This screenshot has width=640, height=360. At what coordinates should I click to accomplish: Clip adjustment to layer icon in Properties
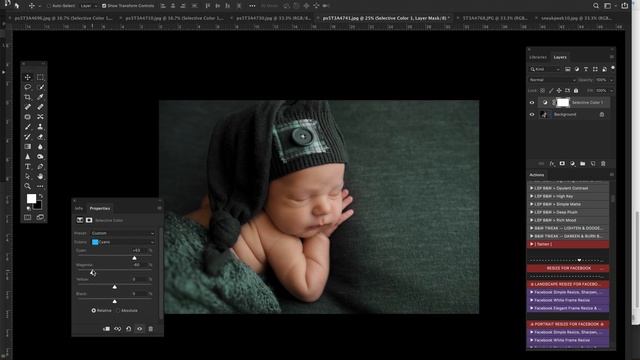[x=106, y=329]
